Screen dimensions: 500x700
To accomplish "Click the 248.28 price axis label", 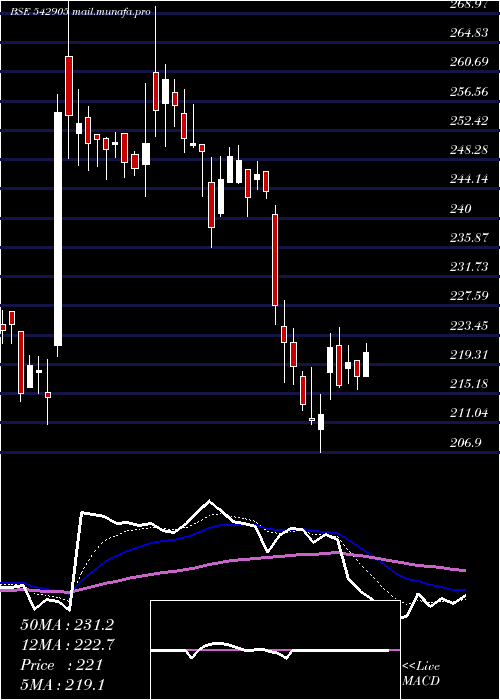I will point(468,150).
